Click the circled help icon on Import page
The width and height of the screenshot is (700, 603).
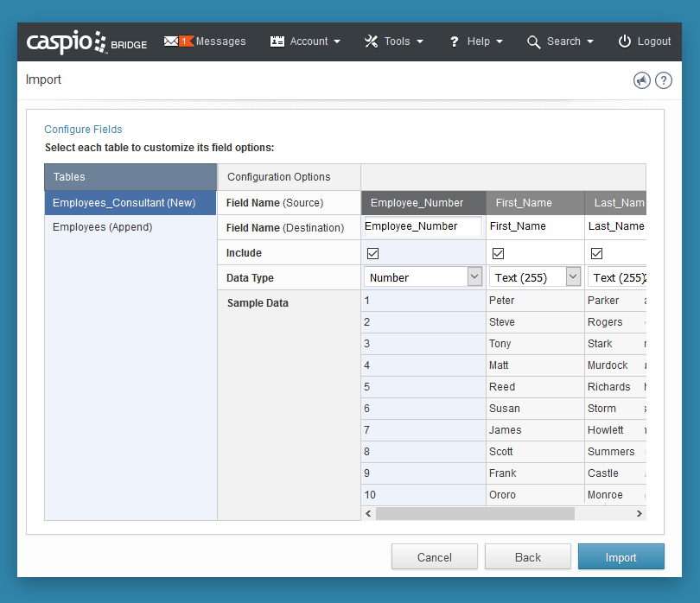664,80
